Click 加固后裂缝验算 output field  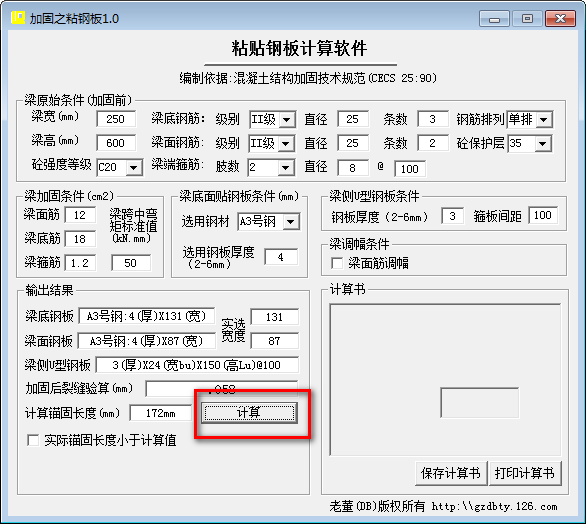point(222,389)
